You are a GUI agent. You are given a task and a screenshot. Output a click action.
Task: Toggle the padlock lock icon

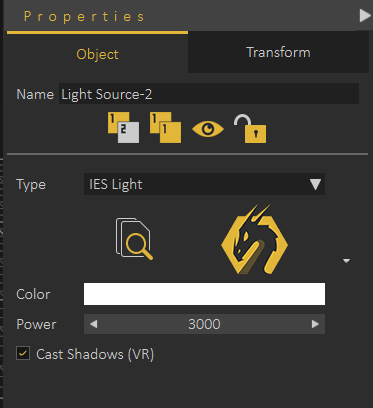(250, 129)
